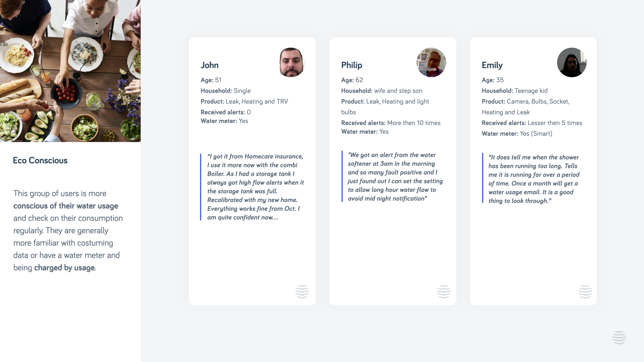Image resolution: width=644 pixels, height=362 pixels.
Task: Click the bold phrase 'charged by usage'
Action: [64, 268]
